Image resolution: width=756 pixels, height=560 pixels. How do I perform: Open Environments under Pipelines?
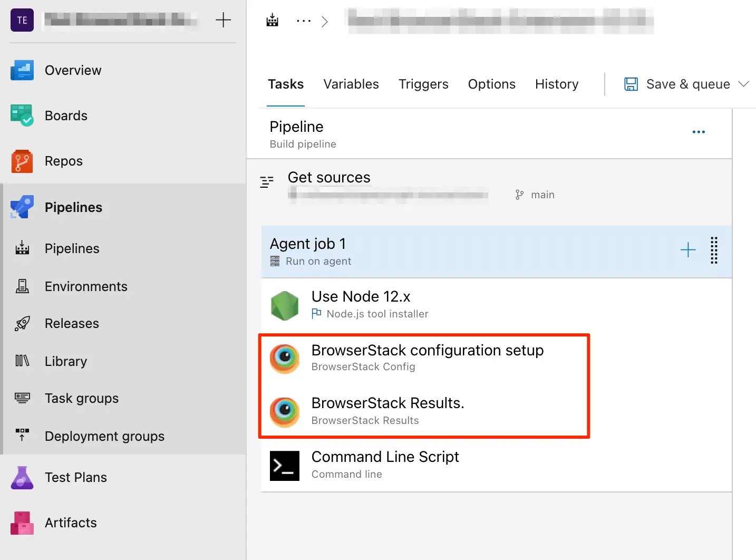[86, 286]
